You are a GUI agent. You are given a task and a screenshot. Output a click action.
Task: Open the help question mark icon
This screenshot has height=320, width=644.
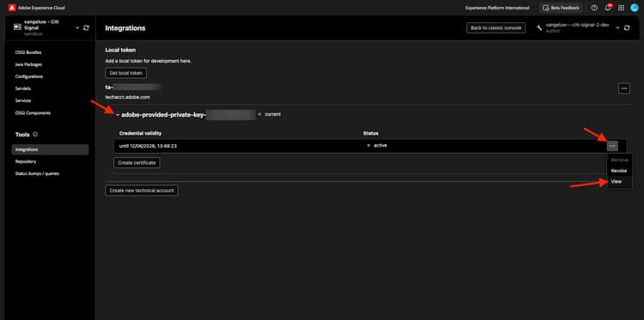tap(594, 8)
